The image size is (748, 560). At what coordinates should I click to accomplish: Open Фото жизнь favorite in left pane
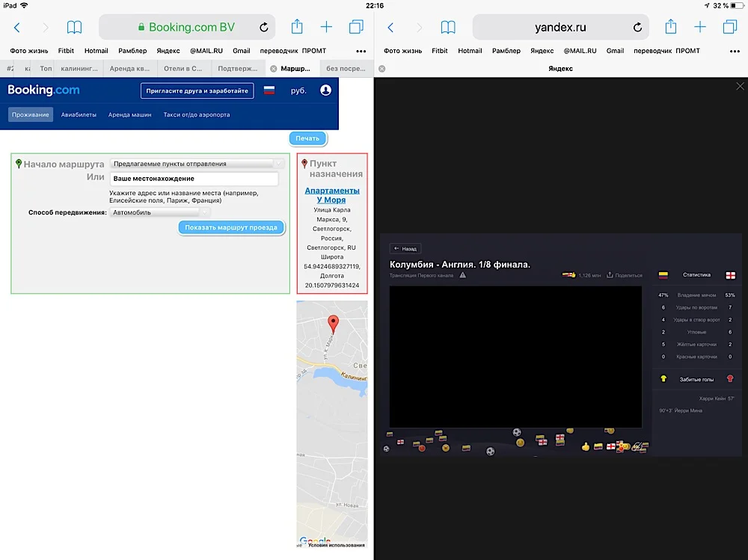(29, 51)
